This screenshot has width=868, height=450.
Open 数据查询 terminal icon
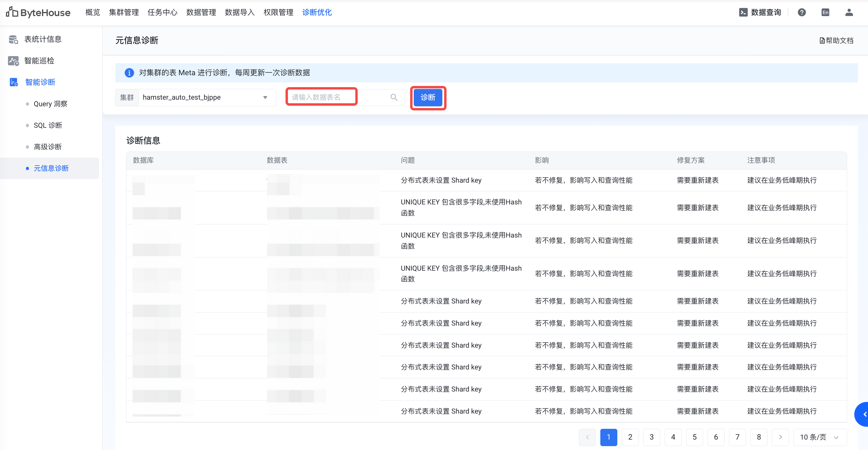coord(743,13)
